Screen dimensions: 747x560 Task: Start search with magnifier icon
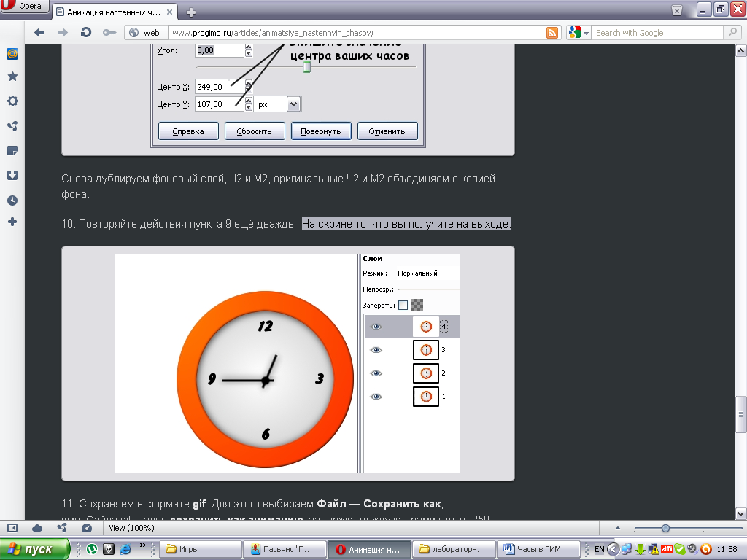732,32
